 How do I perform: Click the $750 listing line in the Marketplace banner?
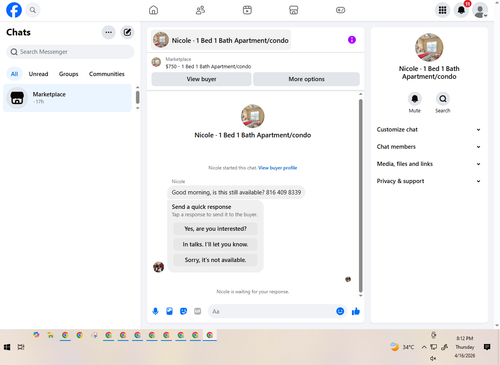pyautogui.click(x=208, y=66)
